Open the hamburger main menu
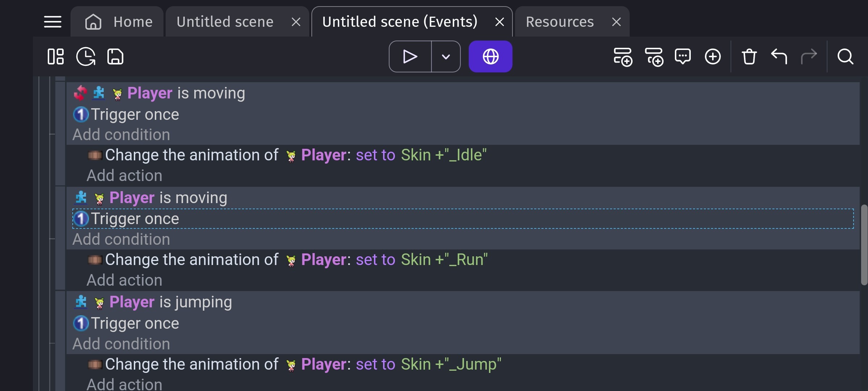The width and height of the screenshot is (868, 391). tap(53, 22)
